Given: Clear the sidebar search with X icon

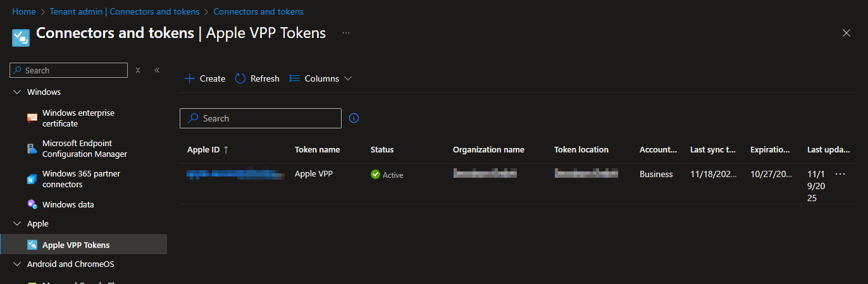Looking at the screenshot, I should (x=138, y=70).
